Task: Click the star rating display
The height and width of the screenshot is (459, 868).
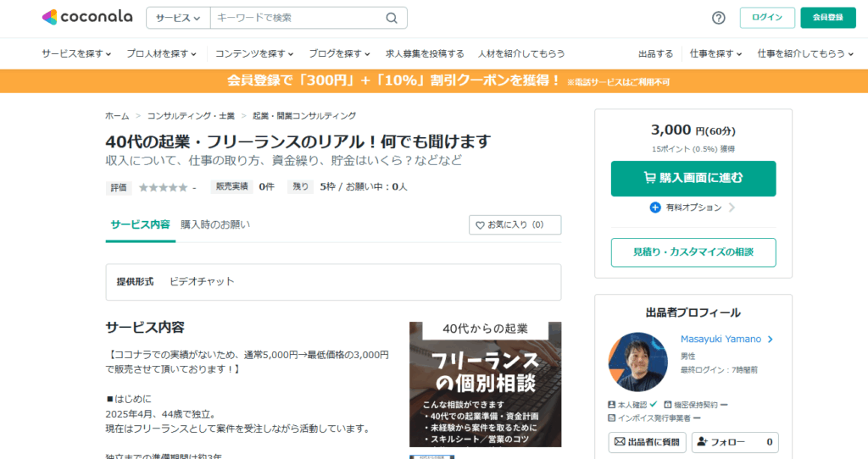Action: pyautogui.click(x=163, y=187)
